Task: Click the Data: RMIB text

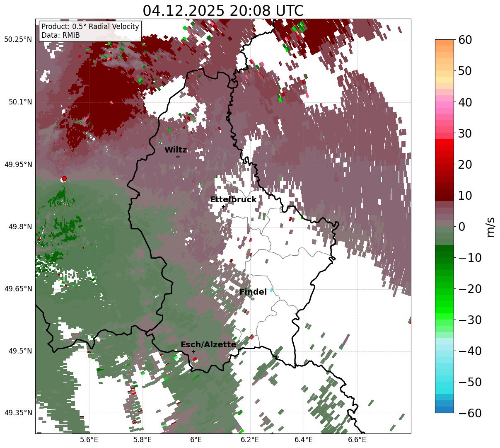Action: [60, 35]
